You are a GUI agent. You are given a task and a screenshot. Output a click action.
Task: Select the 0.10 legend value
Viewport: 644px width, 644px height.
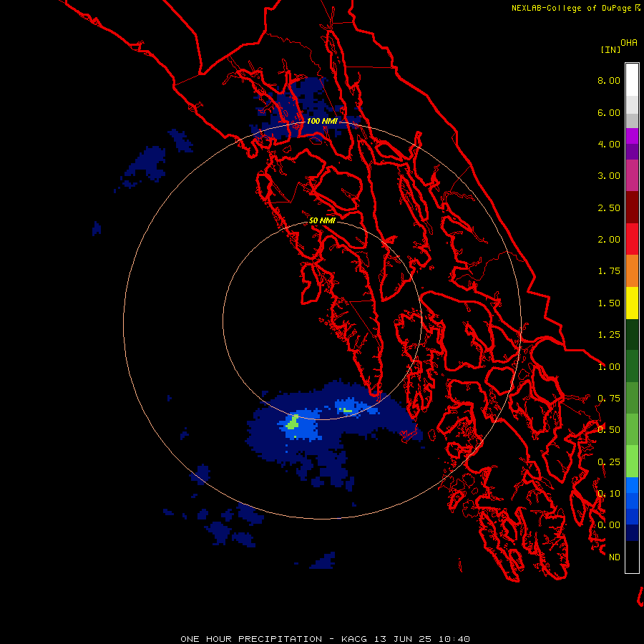[x=609, y=494]
